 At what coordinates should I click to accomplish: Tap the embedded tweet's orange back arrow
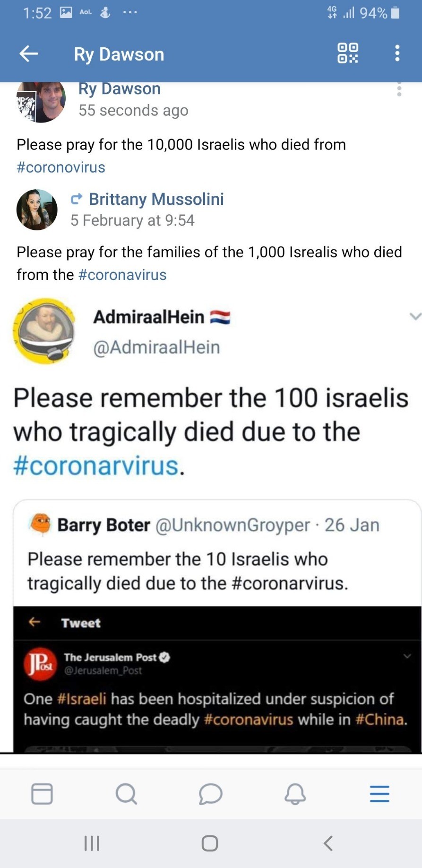[x=34, y=622]
